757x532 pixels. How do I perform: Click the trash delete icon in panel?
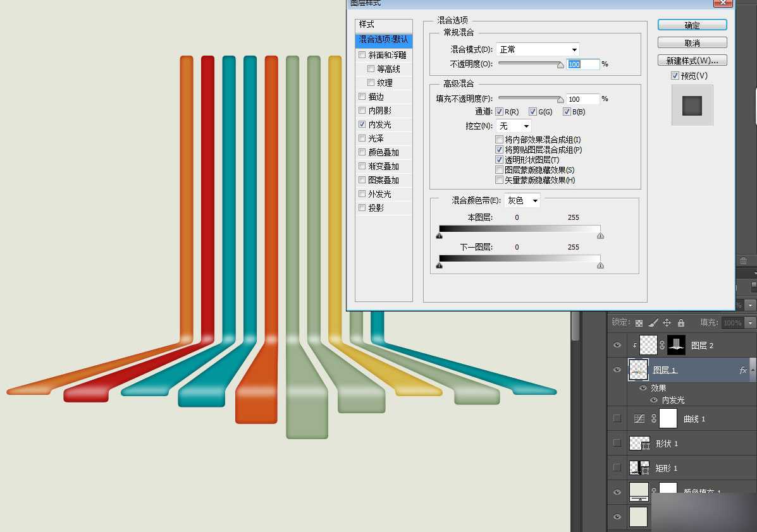coord(744,260)
